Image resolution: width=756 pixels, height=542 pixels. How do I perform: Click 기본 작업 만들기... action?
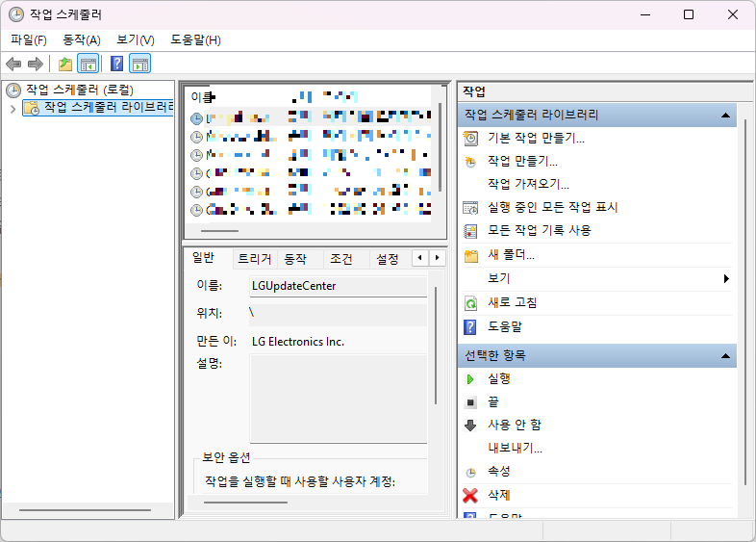pyautogui.click(x=536, y=139)
